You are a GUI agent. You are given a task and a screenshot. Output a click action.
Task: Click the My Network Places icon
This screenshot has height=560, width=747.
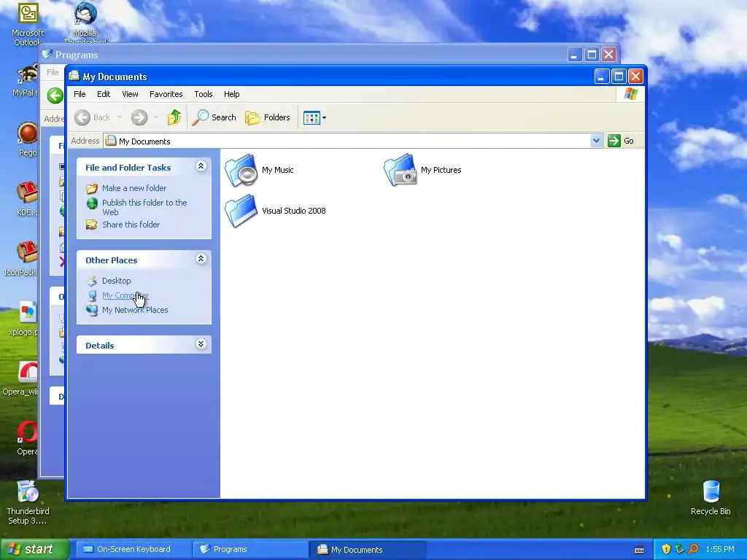click(x=91, y=310)
